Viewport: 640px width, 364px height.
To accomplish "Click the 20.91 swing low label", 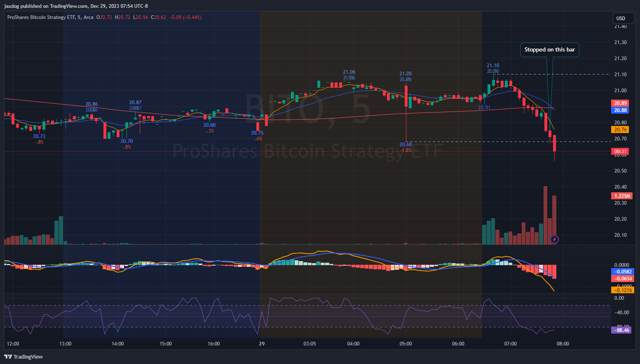I will click(484, 107).
